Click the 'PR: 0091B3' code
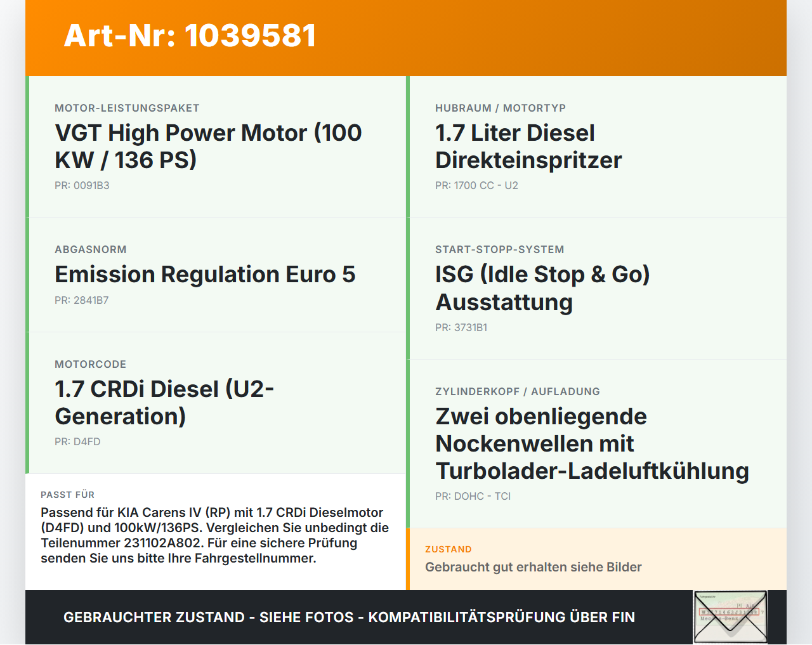 82,186
